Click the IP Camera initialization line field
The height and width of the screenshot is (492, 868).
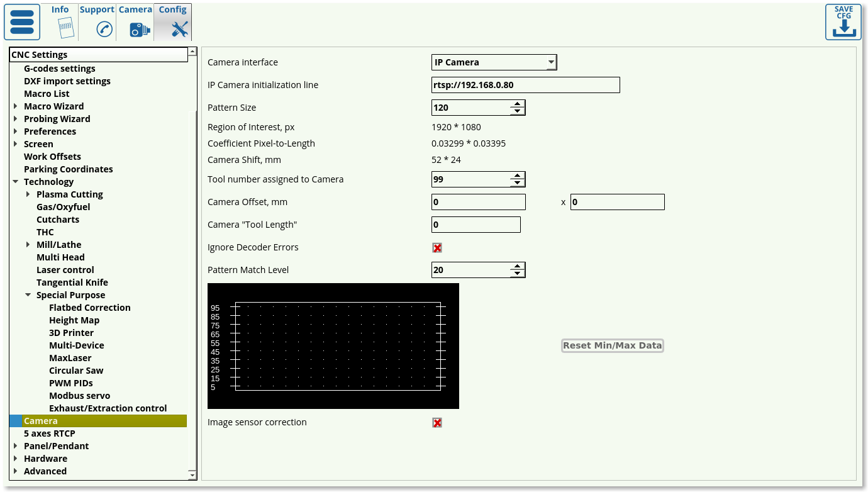525,85
